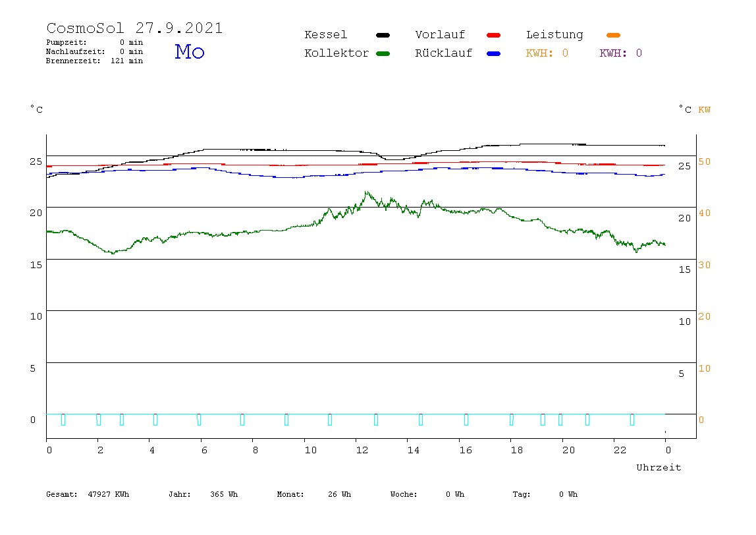
Task: Click the "121 min" burner time value
Action: coord(127,61)
